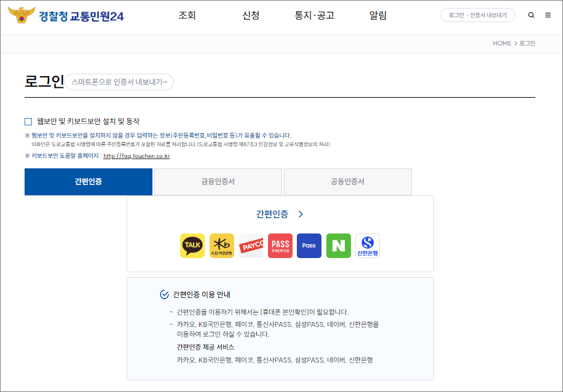Click the 스마트폰으로 인증서 내보내기 button
Image resolution: width=563 pixels, height=392 pixels.
(x=120, y=81)
